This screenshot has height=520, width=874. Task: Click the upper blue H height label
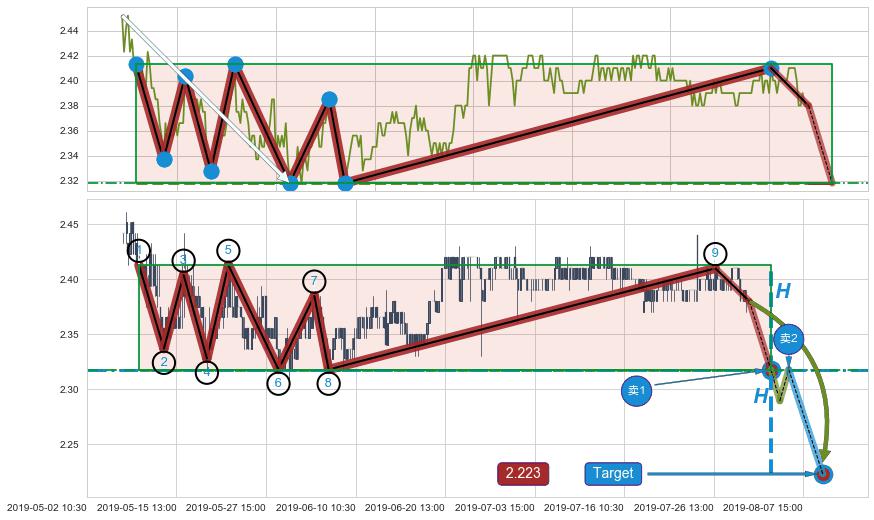783,291
